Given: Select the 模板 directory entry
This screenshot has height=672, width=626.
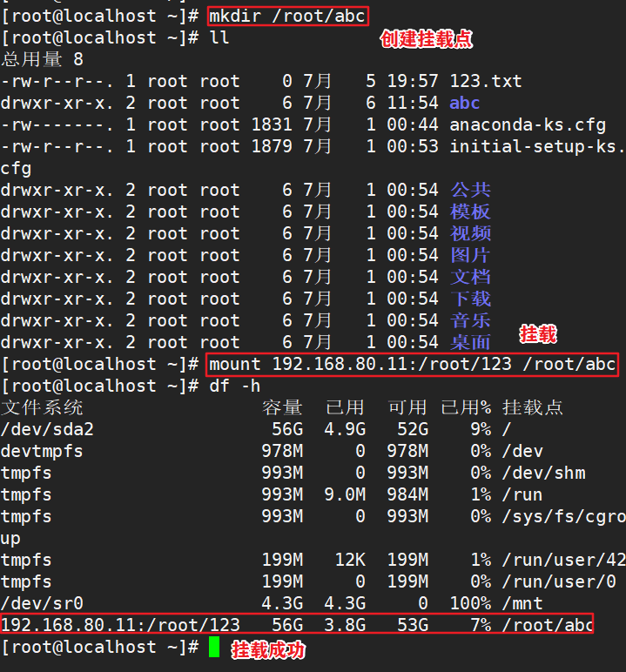Looking at the screenshot, I should (470, 212).
